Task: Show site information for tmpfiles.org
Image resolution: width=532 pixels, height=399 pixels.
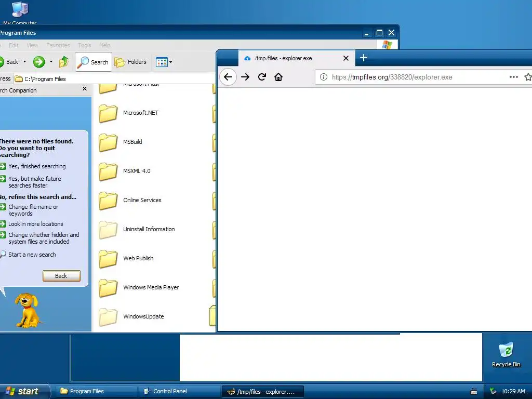Action: [x=324, y=77]
